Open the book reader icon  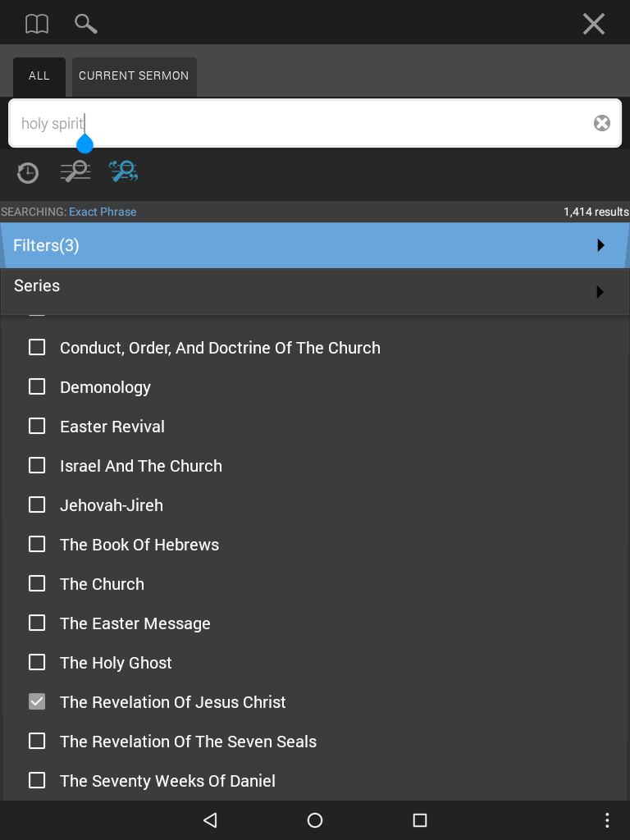[37, 24]
